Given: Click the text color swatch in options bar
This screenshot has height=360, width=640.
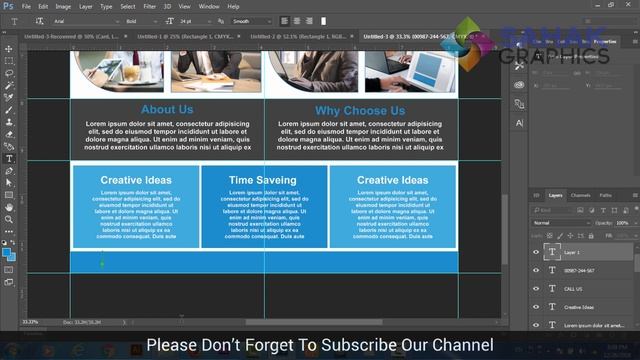Looking at the screenshot, I should point(323,21).
